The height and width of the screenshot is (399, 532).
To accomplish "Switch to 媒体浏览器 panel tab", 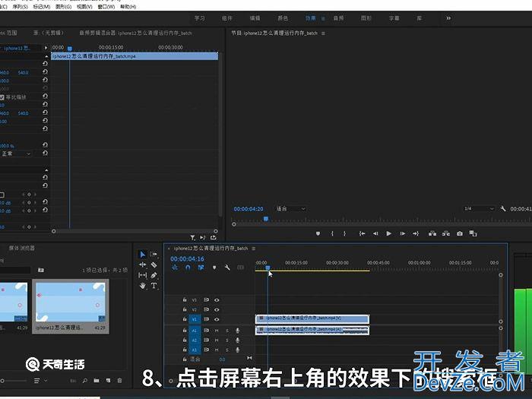I will click(22, 248).
